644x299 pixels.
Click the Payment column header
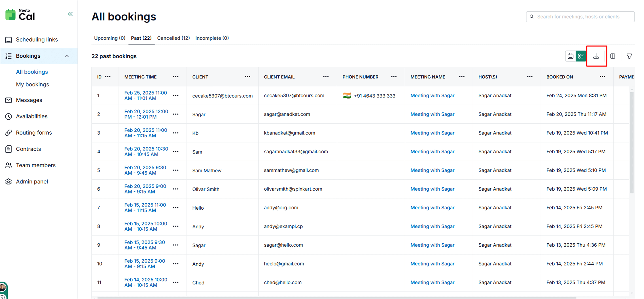point(627,77)
